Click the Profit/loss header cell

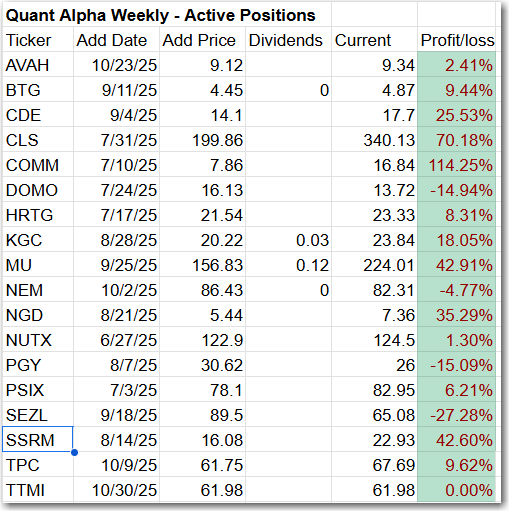457,40
